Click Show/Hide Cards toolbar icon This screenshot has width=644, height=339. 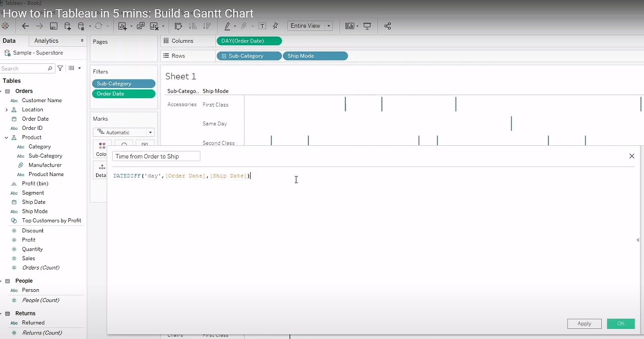click(350, 26)
